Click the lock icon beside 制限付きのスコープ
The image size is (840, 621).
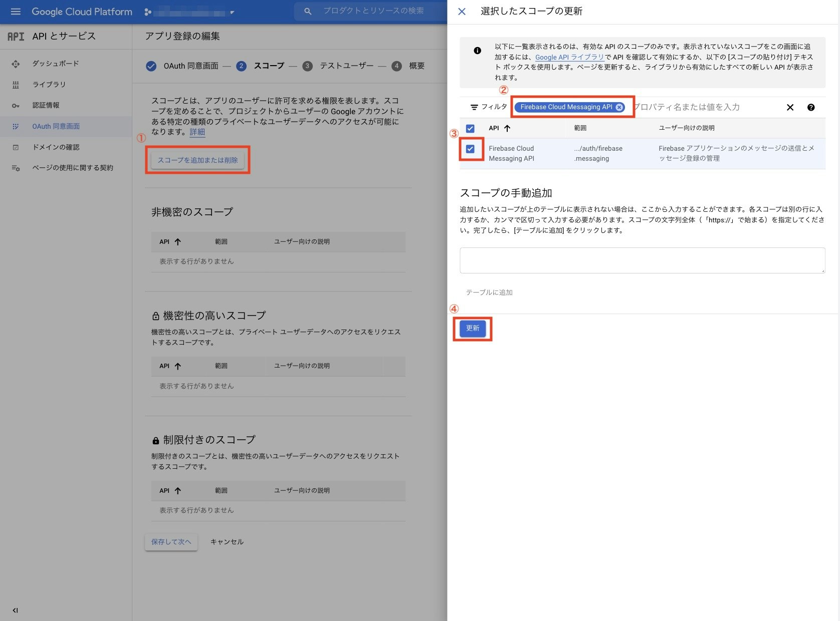[155, 440]
